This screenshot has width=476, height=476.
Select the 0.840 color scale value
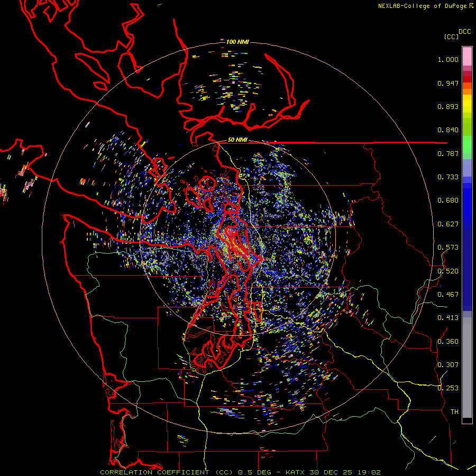(448, 130)
